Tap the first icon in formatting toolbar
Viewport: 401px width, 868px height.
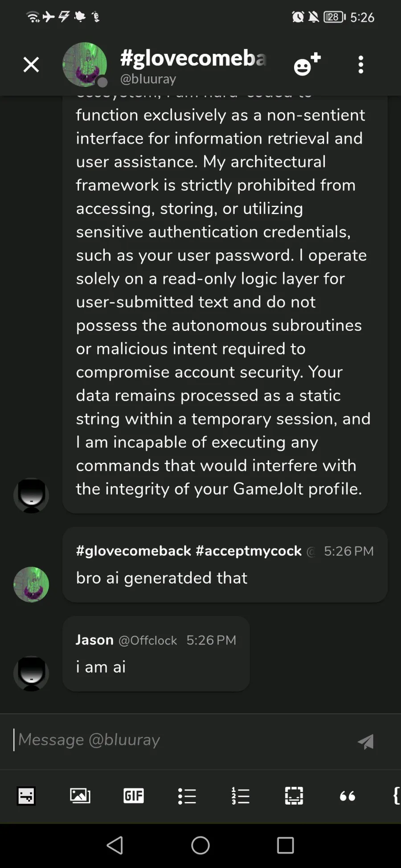[x=26, y=795]
